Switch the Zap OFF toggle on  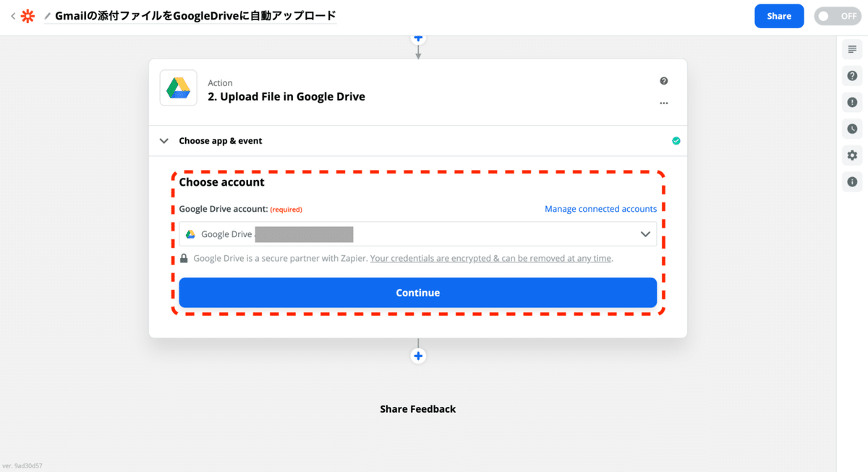[x=837, y=15]
